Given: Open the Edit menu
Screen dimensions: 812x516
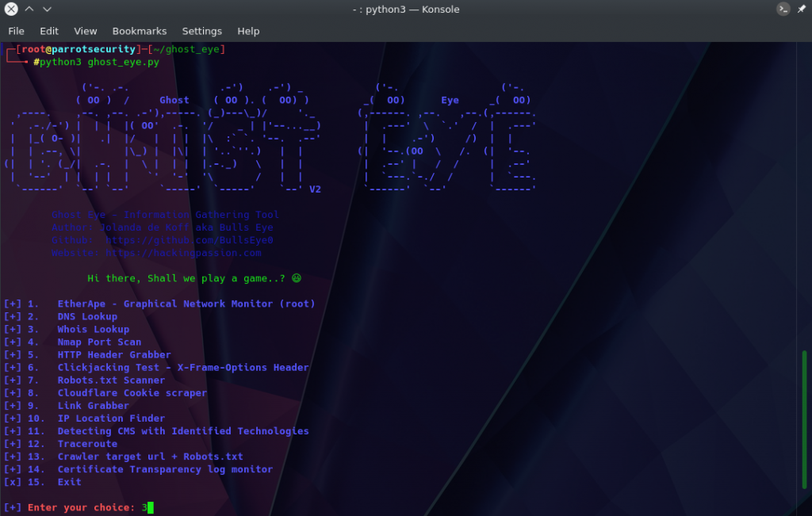Looking at the screenshot, I should click(49, 31).
